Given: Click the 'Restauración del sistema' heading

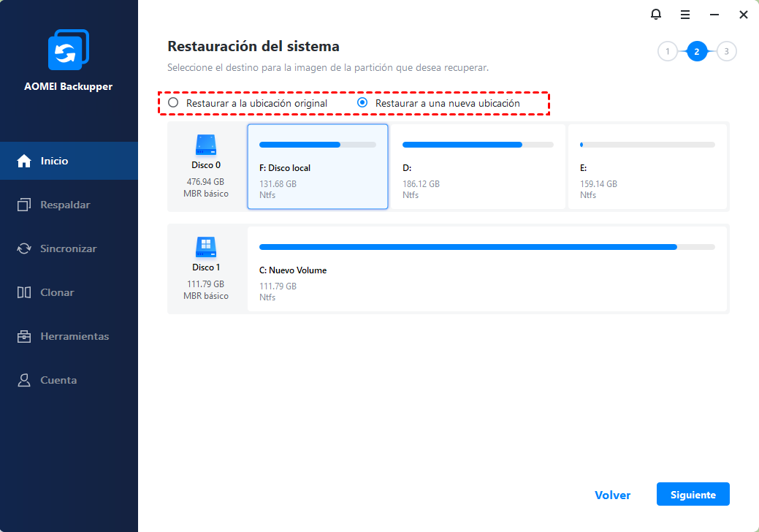Looking at the screenshot, I should 253,47.
